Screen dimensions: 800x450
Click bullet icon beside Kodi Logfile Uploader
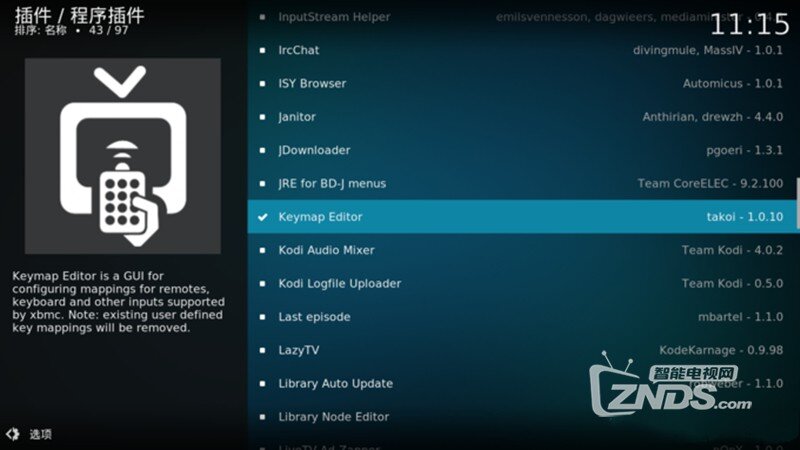coord(262,284)
